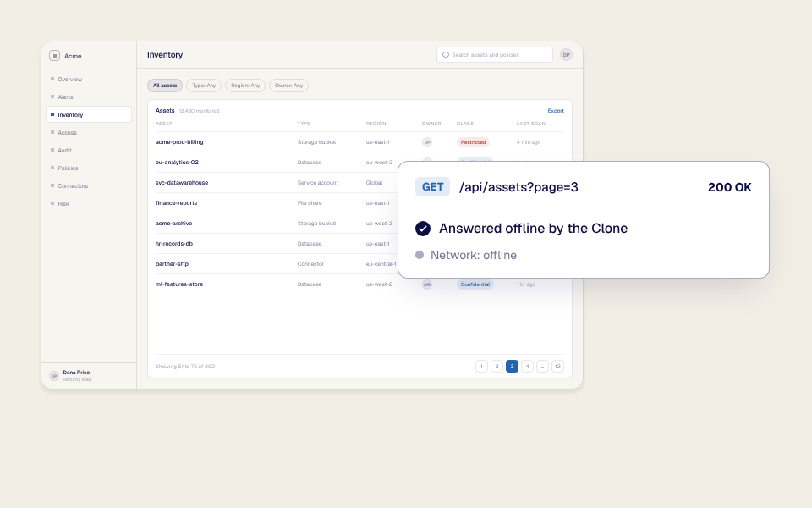Screen dimensions: 812x508
Task: Open the acme-archive asset
Action: click(x=173, y=224)
